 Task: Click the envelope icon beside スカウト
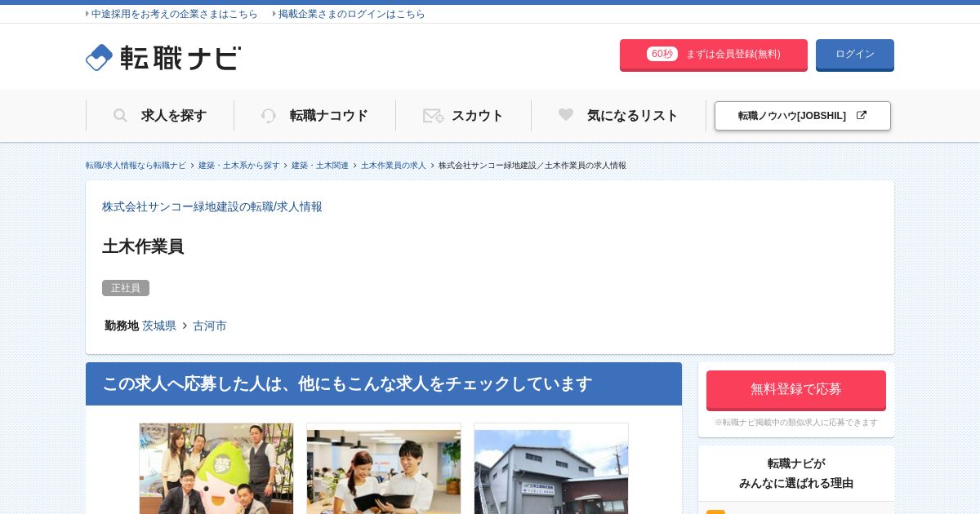[434, 116]
